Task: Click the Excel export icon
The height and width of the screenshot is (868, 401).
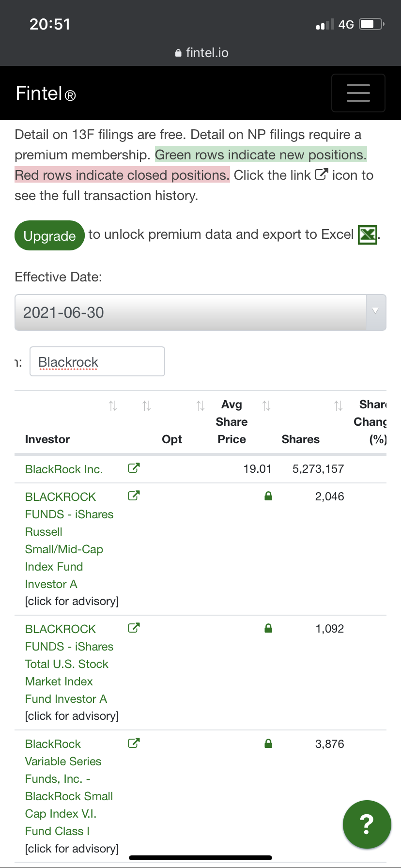Action: coord(367,235)
